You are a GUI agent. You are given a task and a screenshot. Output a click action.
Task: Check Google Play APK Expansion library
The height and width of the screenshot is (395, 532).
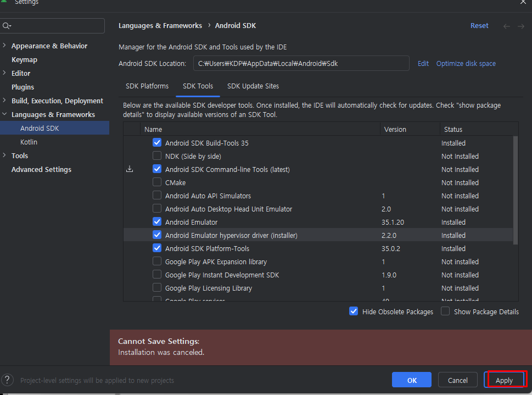(157, 261)
